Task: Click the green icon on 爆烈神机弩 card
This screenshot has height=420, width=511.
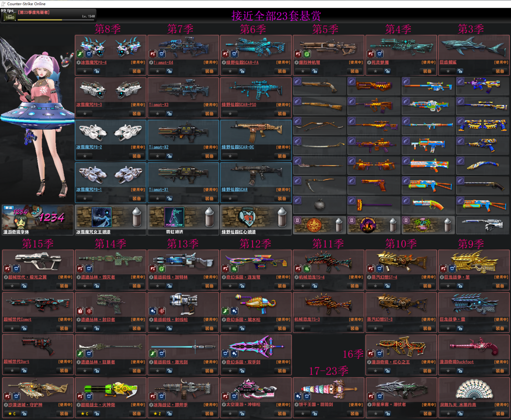Action: point(307,54)
